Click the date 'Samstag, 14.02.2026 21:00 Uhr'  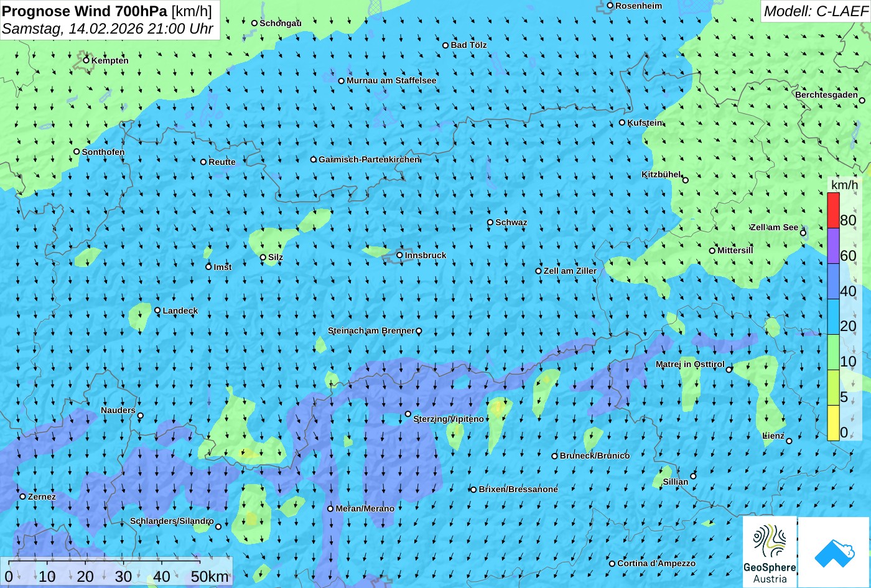108,29
